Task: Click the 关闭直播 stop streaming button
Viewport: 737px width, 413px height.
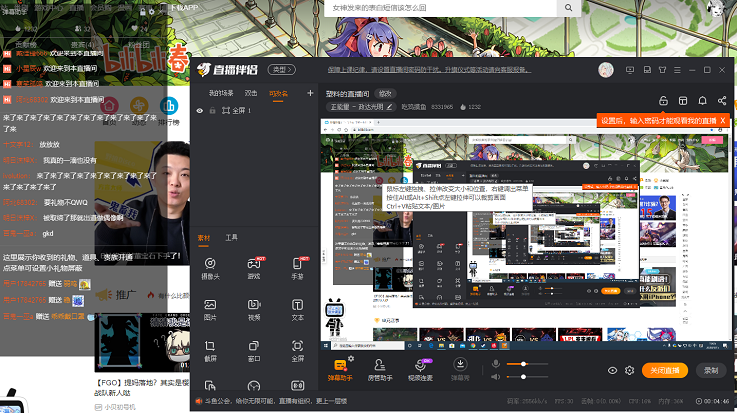Action: click(x=665, y=370)
